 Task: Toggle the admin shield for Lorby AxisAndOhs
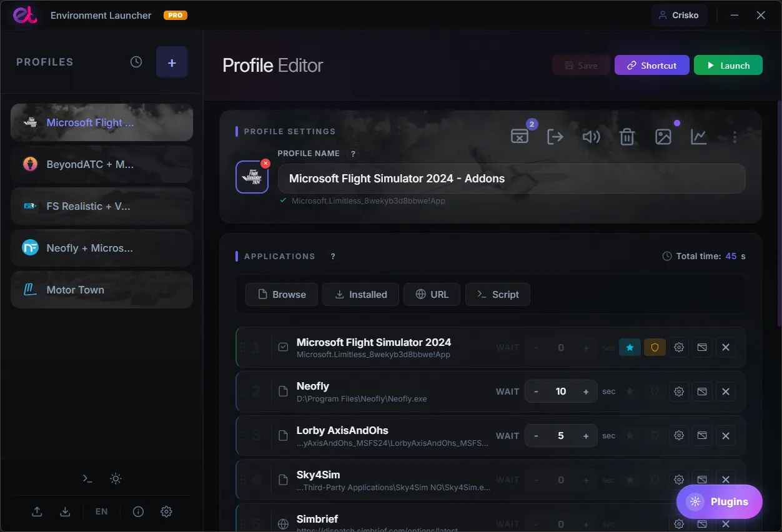click(655, 436)
